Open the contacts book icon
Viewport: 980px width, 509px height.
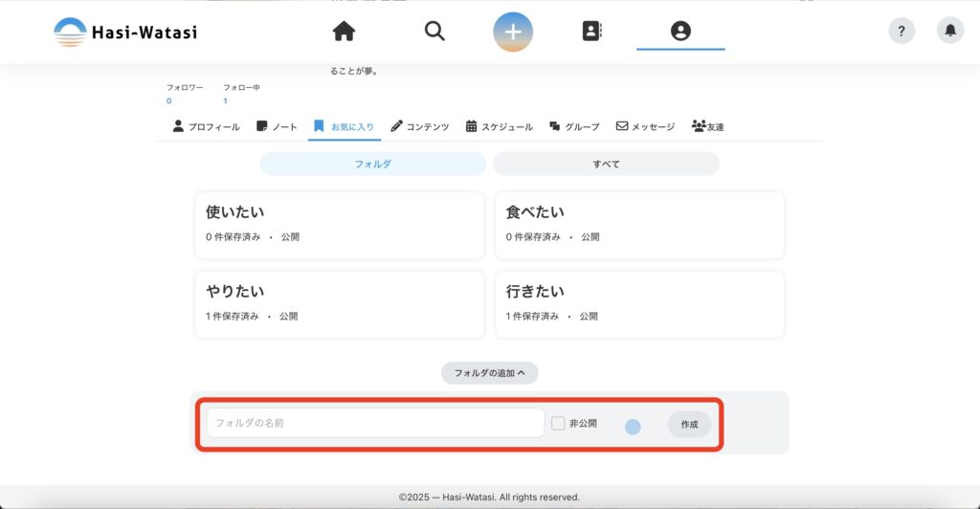[592, 32]
